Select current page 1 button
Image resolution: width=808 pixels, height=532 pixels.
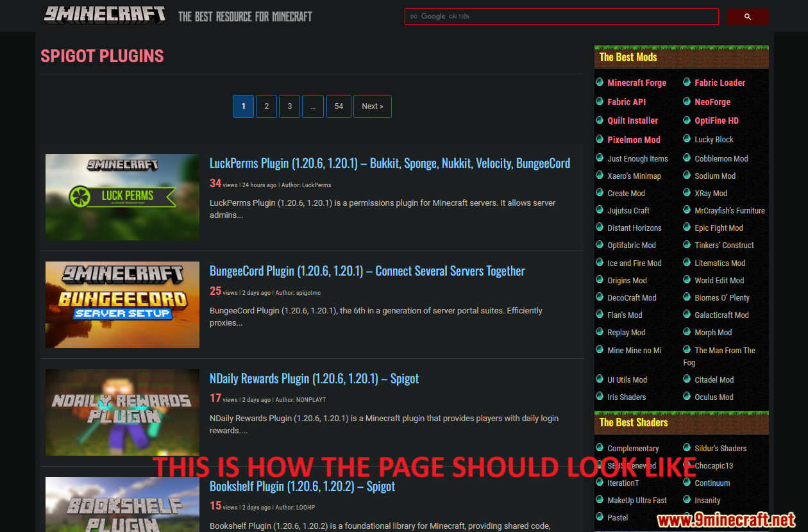pos(243,106)
